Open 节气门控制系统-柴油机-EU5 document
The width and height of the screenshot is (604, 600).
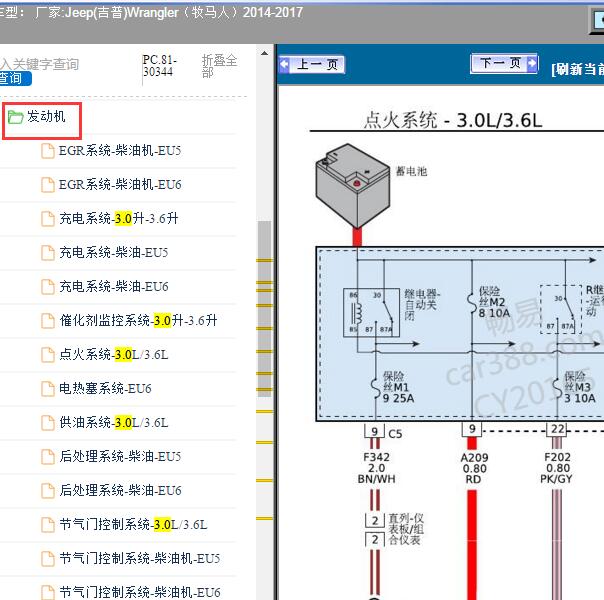click(x=139, y=558)
